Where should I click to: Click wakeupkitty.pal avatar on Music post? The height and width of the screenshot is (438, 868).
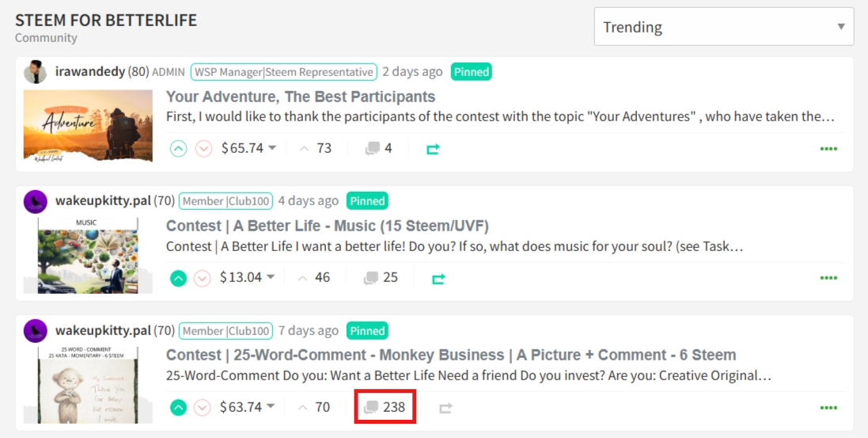coord(36,202)
